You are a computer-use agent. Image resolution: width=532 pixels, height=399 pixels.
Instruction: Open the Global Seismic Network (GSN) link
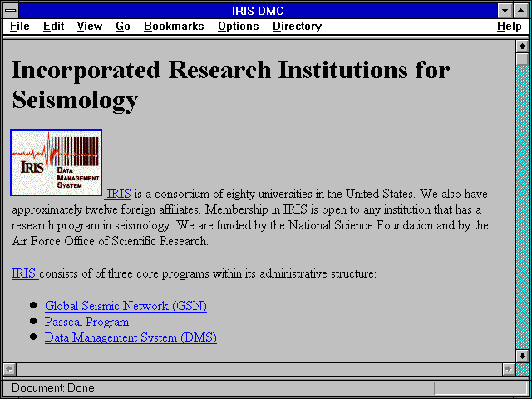click(x=126, y=306)
